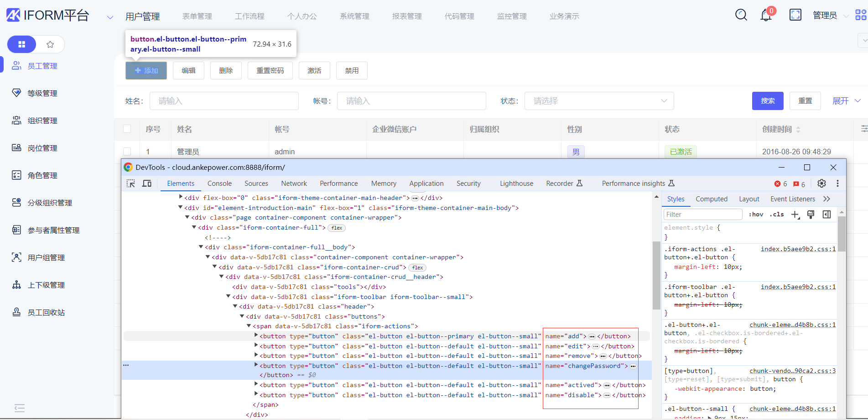Toggle the DevTools device toolbar icon
The image size is (868, 420).
click(x=147, y=184)
